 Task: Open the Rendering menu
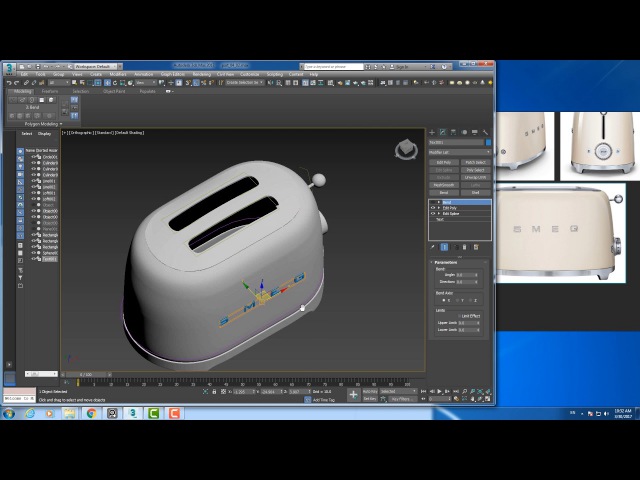pos(202,74)
